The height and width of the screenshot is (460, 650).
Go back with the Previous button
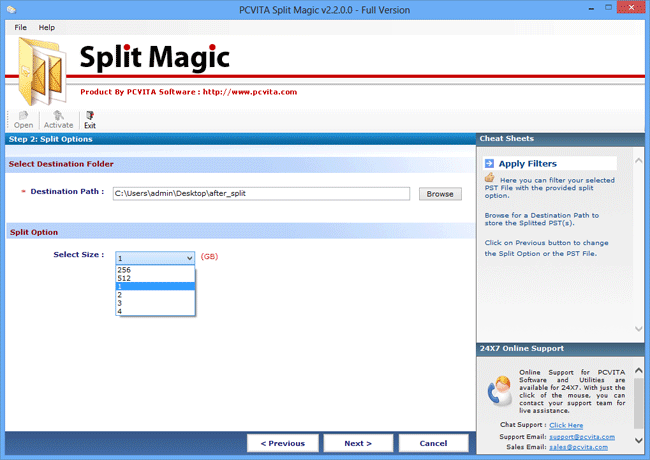point(283,443)
